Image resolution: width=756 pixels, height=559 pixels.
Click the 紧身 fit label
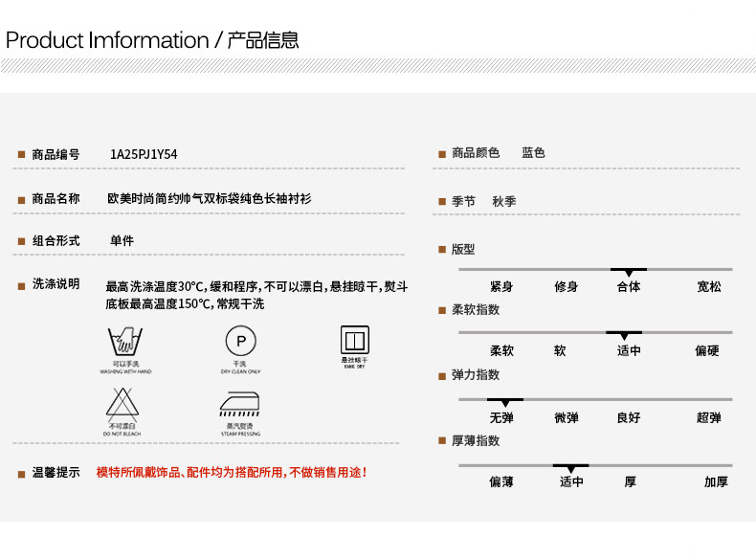click(x=501, y=286)
